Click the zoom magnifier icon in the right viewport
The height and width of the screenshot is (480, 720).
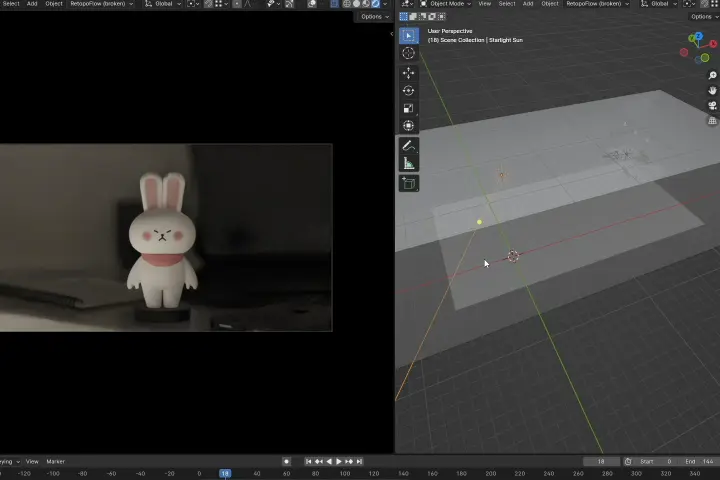712,75
